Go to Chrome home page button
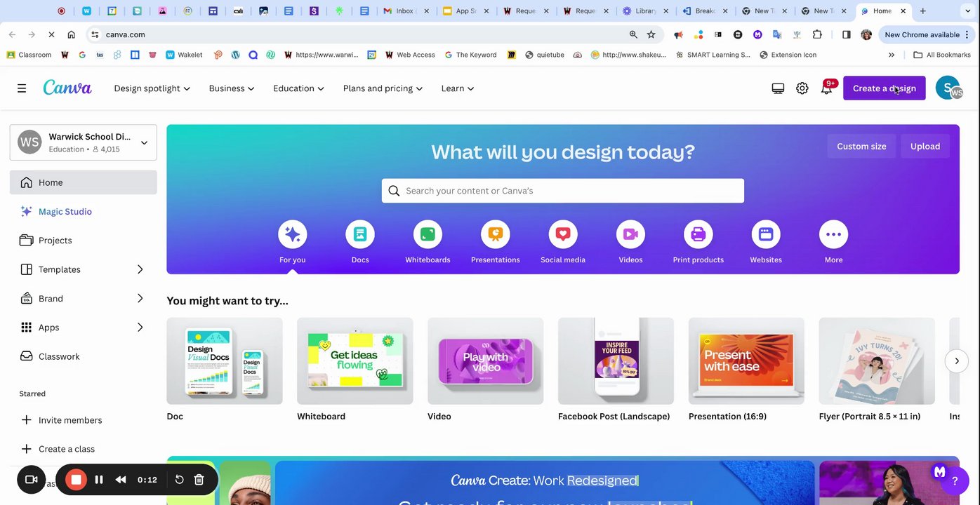 [71, 34]
